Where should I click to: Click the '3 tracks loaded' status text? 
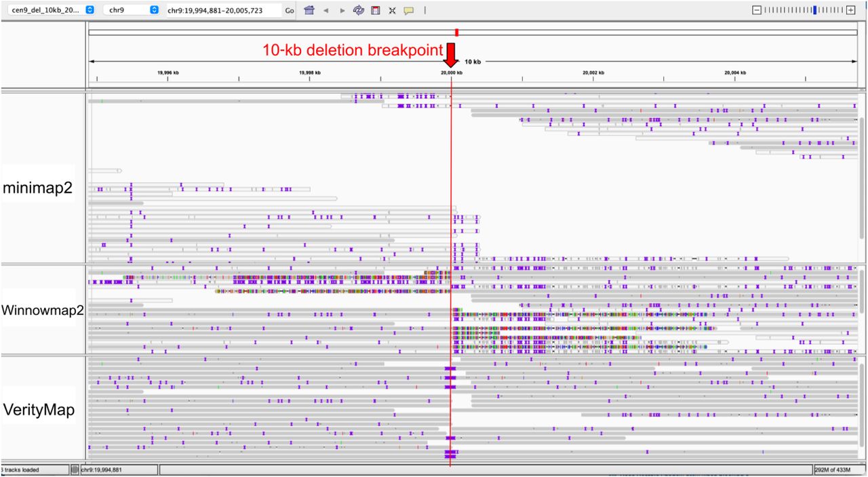click(x=19, y=470)
